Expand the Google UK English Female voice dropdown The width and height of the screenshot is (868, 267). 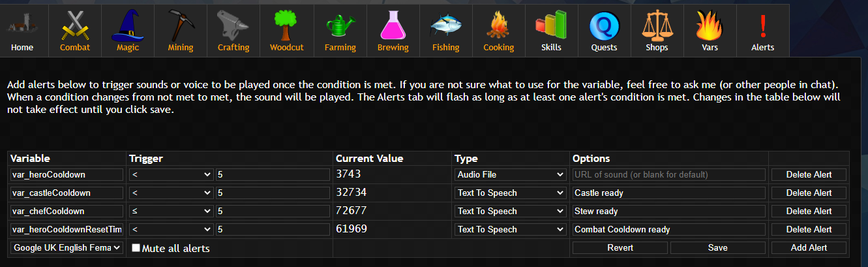(67, 248)
